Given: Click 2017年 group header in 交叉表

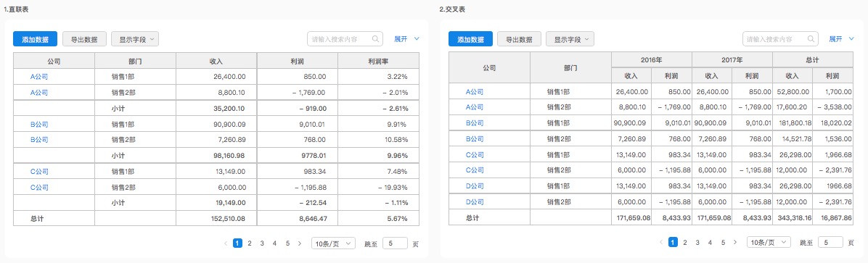Looking at the screenshot, I should (732, 59).
